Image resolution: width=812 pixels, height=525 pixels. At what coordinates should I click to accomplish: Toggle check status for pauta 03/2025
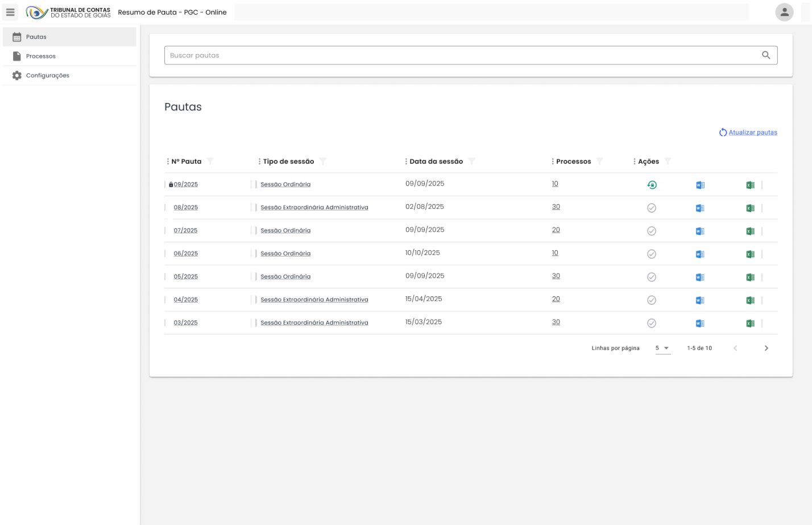(x=652, y=323)
